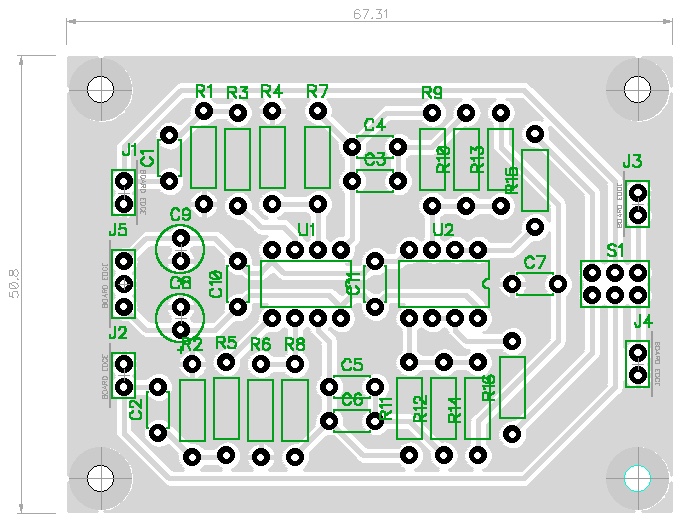Screen dimensions: 687x527
Task: Select the R13 label text
Action: pyautogui.click(x=478, y=159)
